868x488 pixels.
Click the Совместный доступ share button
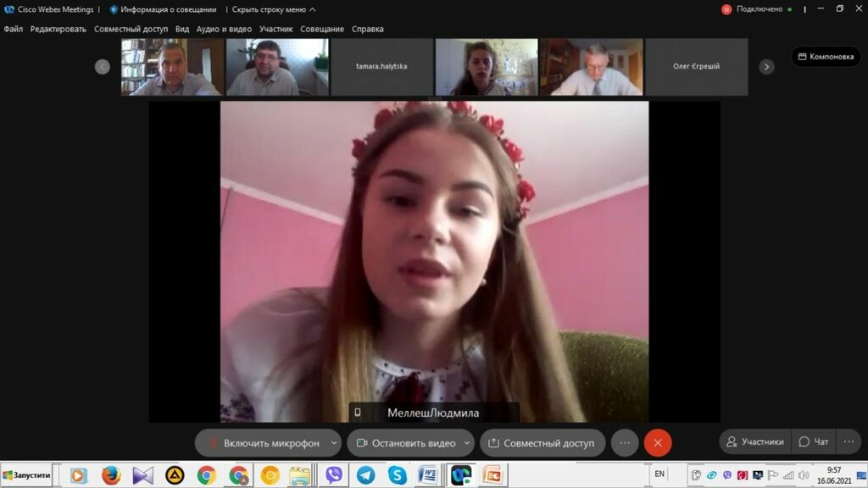542,443
